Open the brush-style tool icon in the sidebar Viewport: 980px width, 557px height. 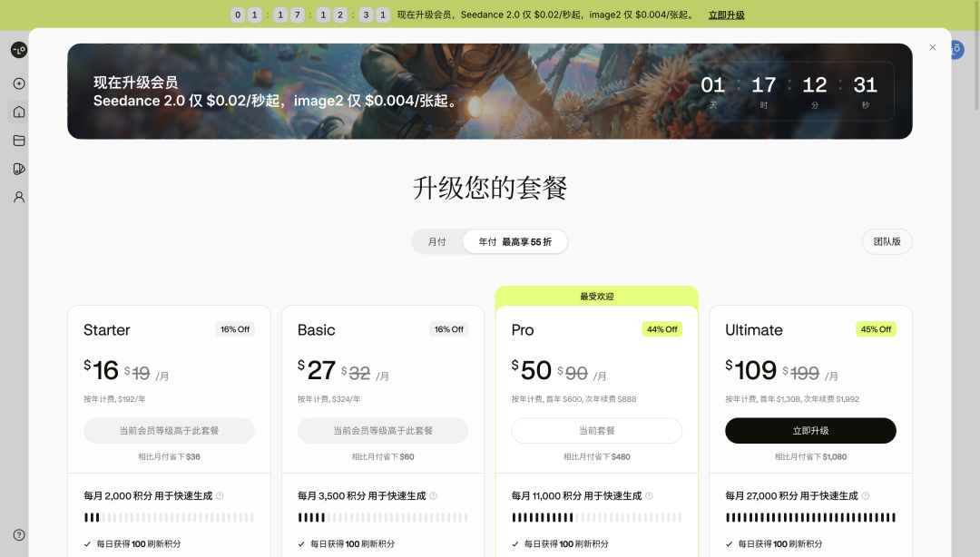19,169
